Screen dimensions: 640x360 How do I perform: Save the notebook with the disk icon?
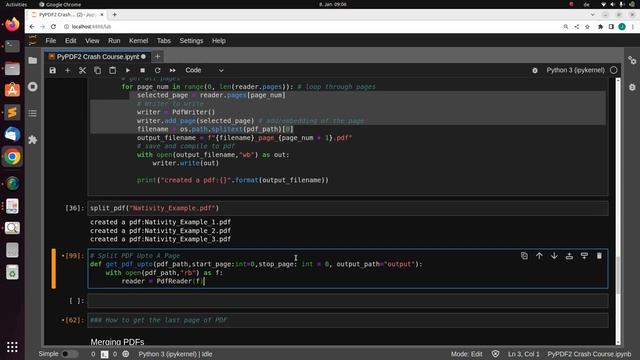coord(53,70)
